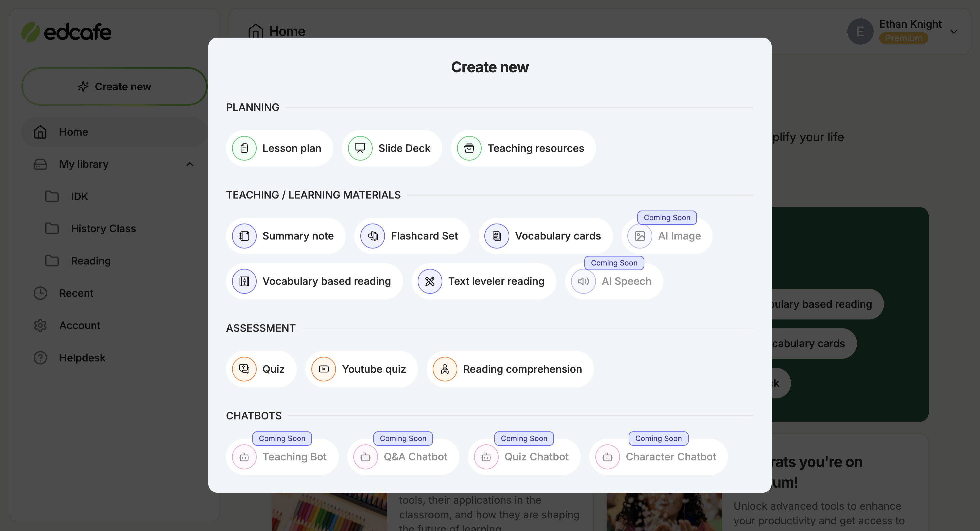The height and width of the screenshot is (531, 980).
Task: Click the AI Image picture icon
Action: (640, 236)
